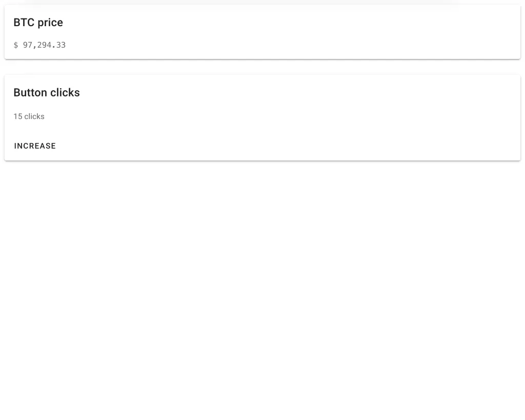Image resolution: width=525 pixels, height=420 pixels.
Task: Click the dollar sign before the price
Action: coord(16,45)
